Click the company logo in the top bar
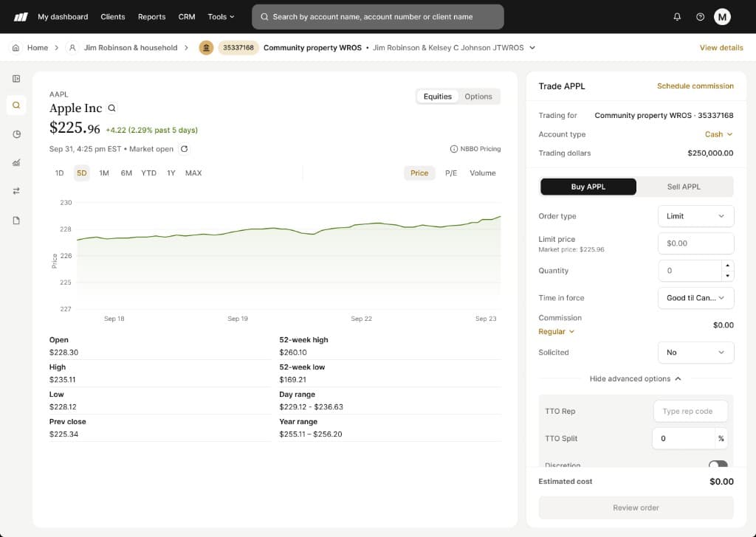This screenshot has height=537, width=756. 21,17
